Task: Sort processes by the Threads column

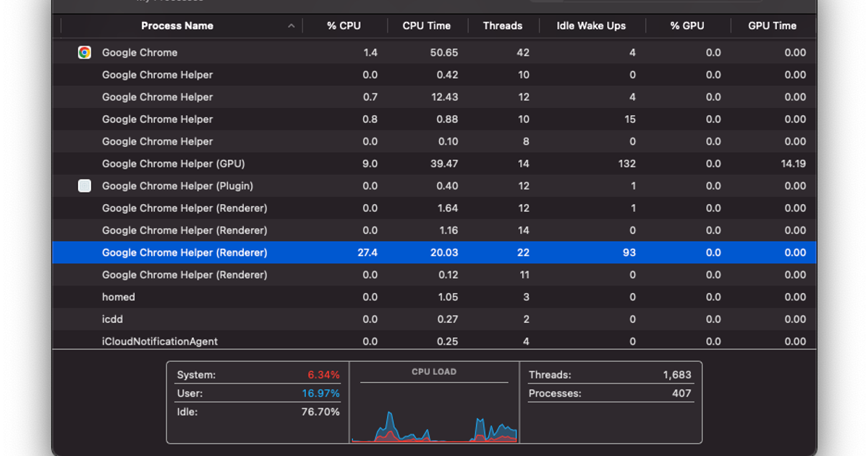Action: [x=503, y=25]
